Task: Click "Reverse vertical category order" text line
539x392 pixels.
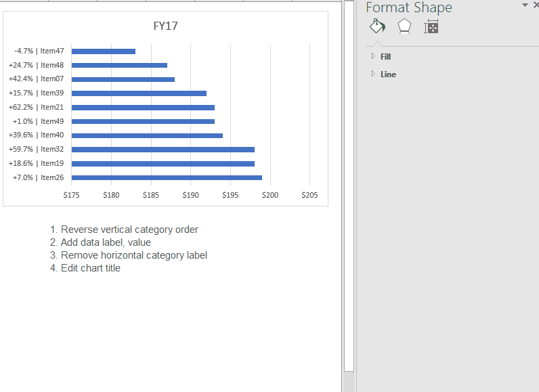Action: [129, 230]
